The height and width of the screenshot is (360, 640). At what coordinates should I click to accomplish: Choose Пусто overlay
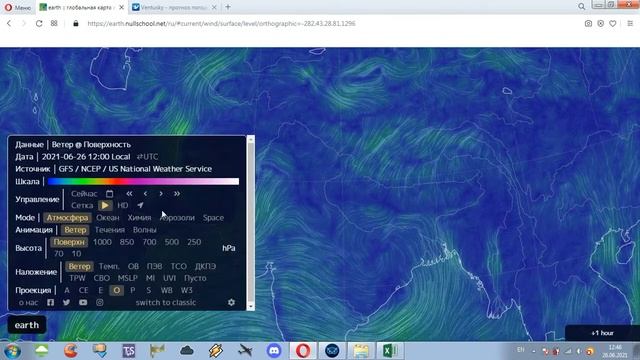[x=195, y=278]
